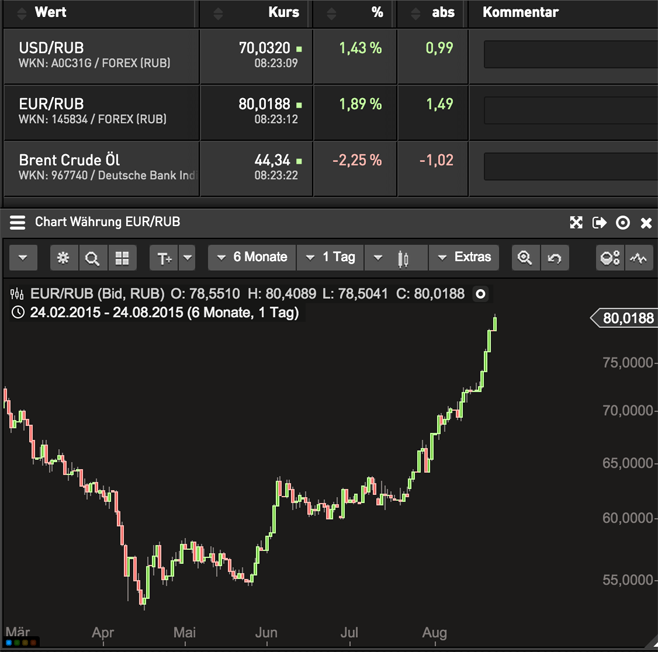Toggle the drawing objects icon
Screen dimensions: 658x652
pyautogui.click(x=610, y=258)
